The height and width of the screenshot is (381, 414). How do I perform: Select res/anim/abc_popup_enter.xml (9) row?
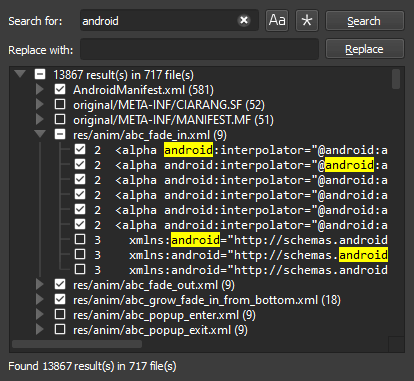[164, 315]
